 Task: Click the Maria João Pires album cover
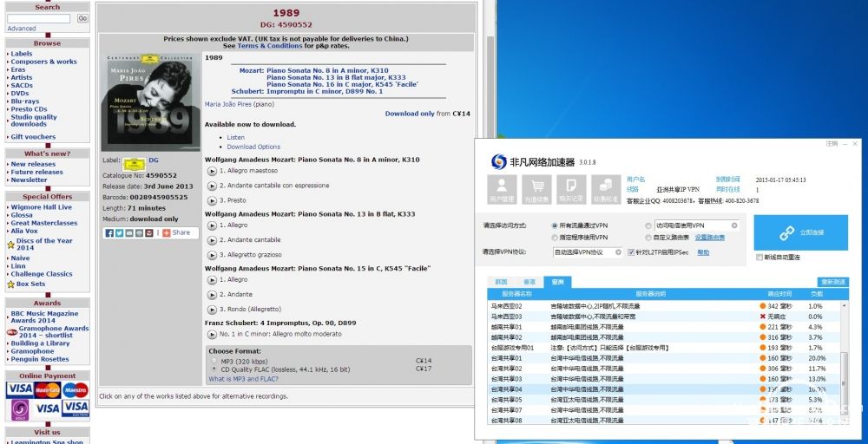point(151,102)
